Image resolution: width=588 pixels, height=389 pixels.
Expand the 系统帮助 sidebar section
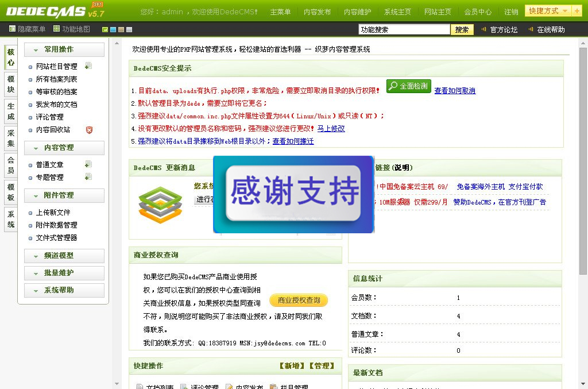[64, 290]
